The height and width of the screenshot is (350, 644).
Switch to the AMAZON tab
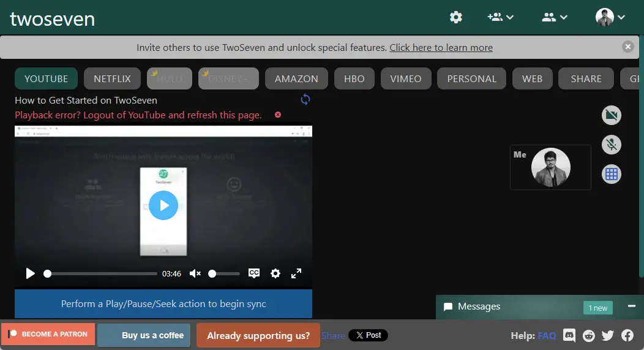click(296, 78)
